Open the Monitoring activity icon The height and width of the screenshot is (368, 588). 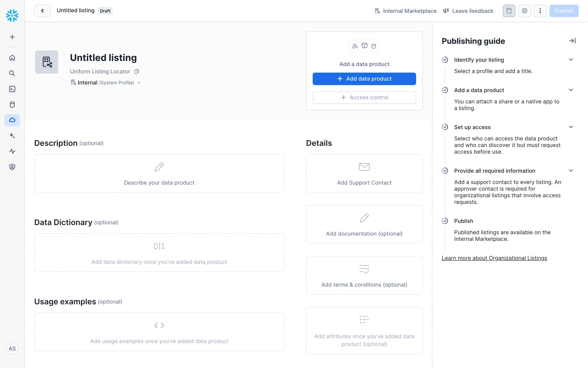click(12, 151)
